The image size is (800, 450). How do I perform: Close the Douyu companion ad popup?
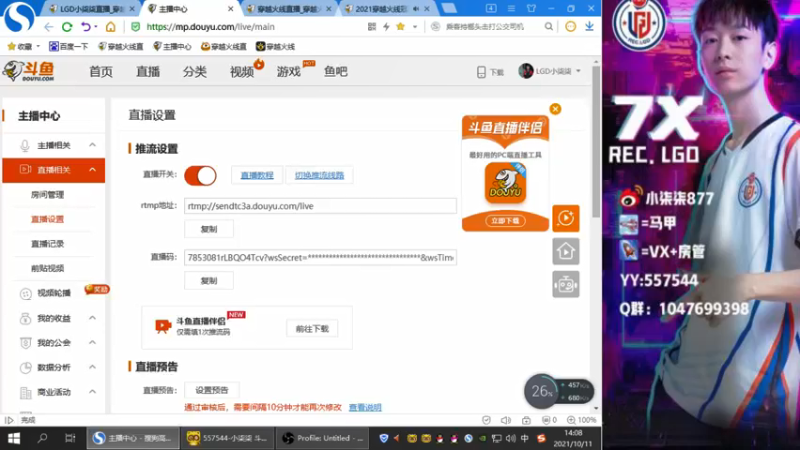pos(555,109)
